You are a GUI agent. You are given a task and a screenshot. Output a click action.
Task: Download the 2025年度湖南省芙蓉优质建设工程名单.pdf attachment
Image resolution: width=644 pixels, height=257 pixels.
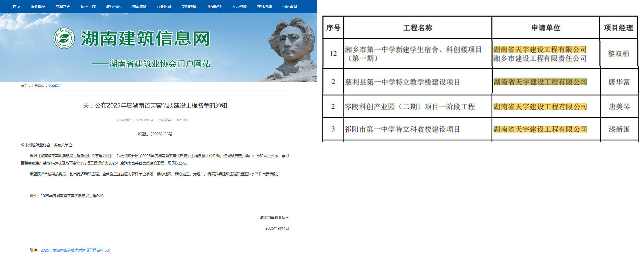pyautogui.click(x=75, y=250)
